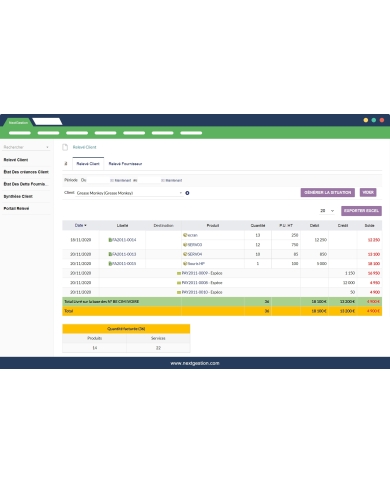The width and height of the screenshot is (390, 484).
Task: Click the product icon beside Souris HP
Action: (x=185, y=263)
